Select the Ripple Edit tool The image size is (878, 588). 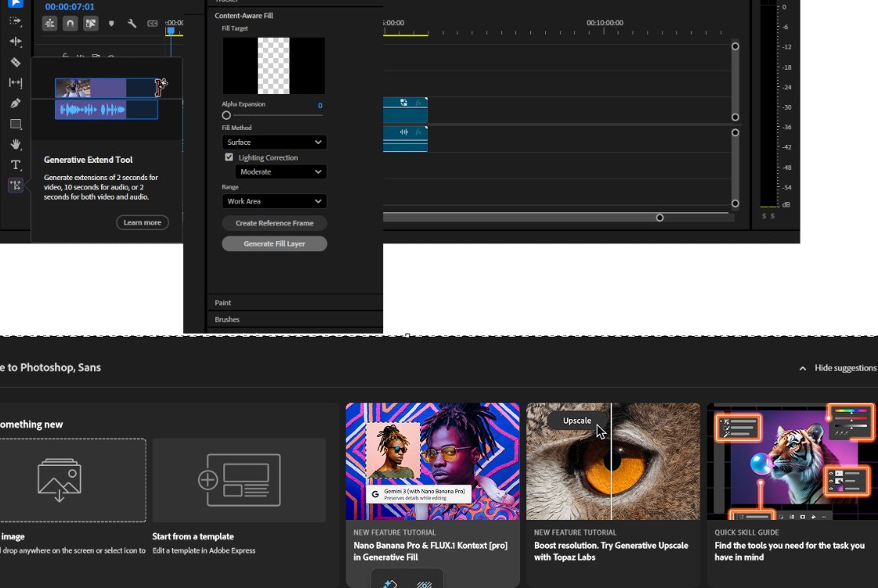[x=15, y=41]
